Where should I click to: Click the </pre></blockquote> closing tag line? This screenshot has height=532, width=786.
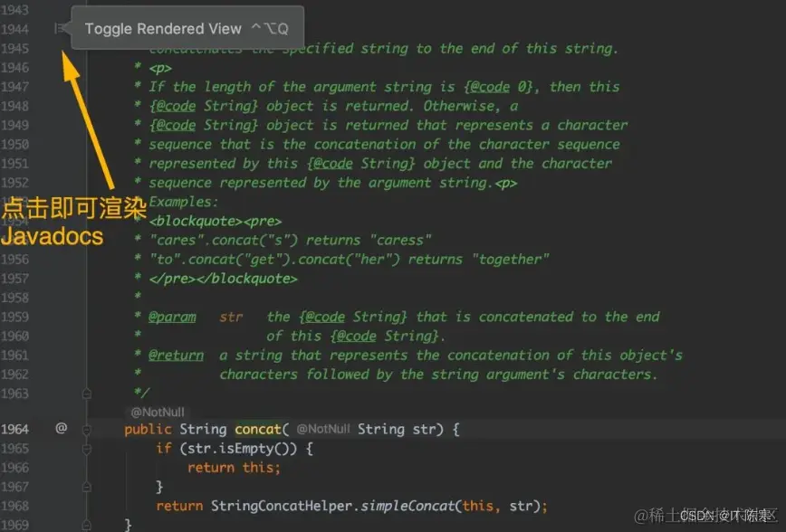(223, 279)
